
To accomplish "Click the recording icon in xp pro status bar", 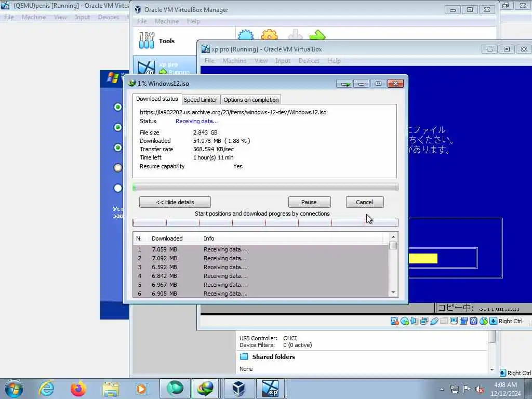I will coord(464,321).
